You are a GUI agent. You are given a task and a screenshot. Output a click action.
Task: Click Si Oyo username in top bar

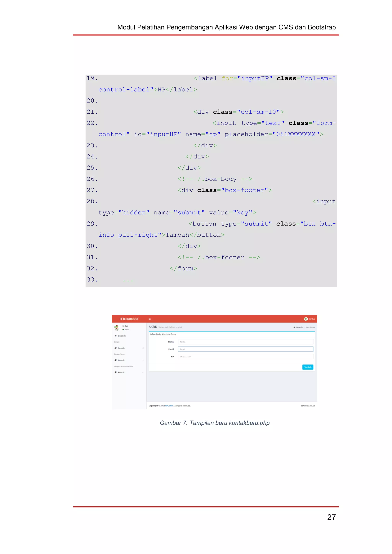(x=312, y=319)
